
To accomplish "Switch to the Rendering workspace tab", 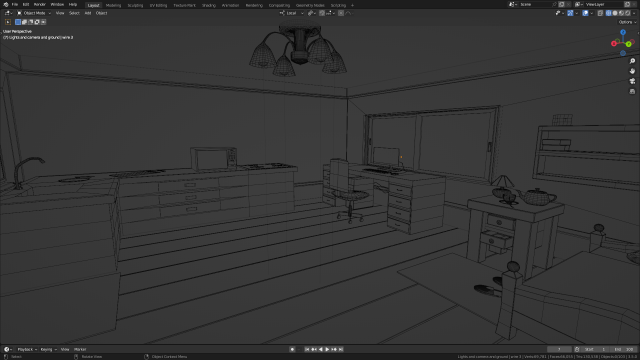I will [x=254, y=5].
